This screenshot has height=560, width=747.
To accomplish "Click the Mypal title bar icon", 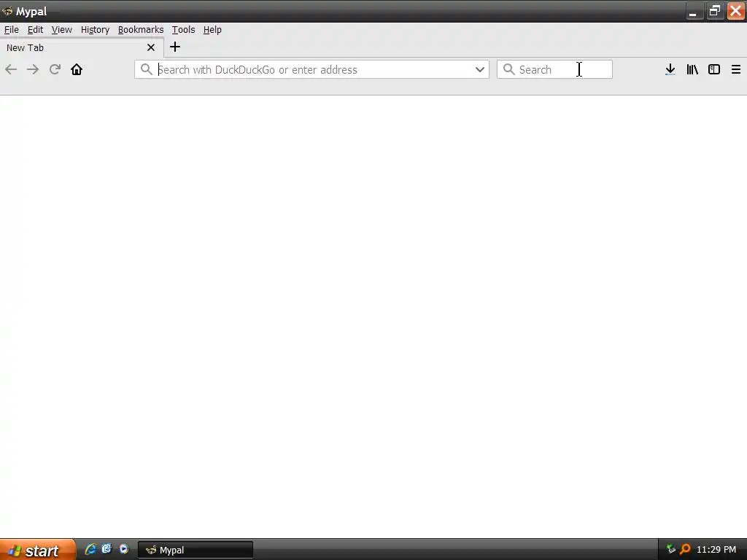I will [x=7, y=11].
